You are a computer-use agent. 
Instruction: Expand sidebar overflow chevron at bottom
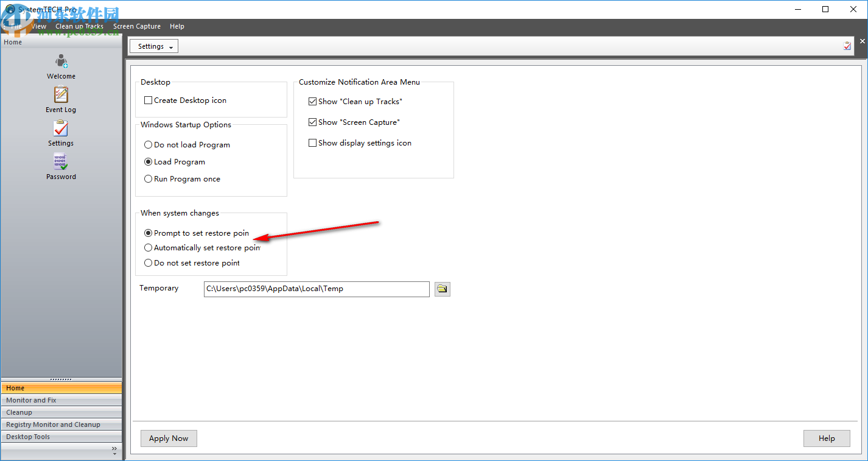(114, 450)
